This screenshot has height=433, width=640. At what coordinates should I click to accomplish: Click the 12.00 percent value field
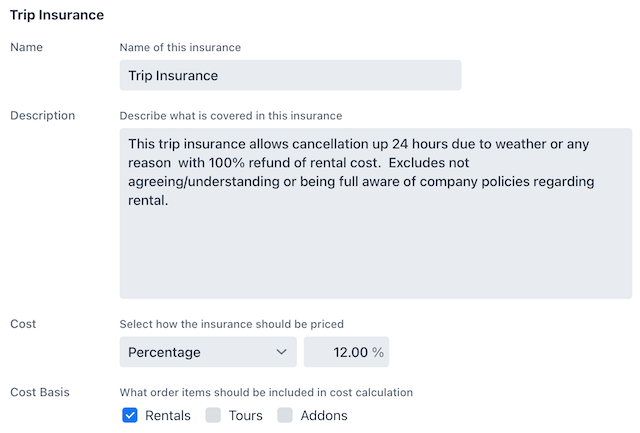pyautogui.click(x=347, y=352)
